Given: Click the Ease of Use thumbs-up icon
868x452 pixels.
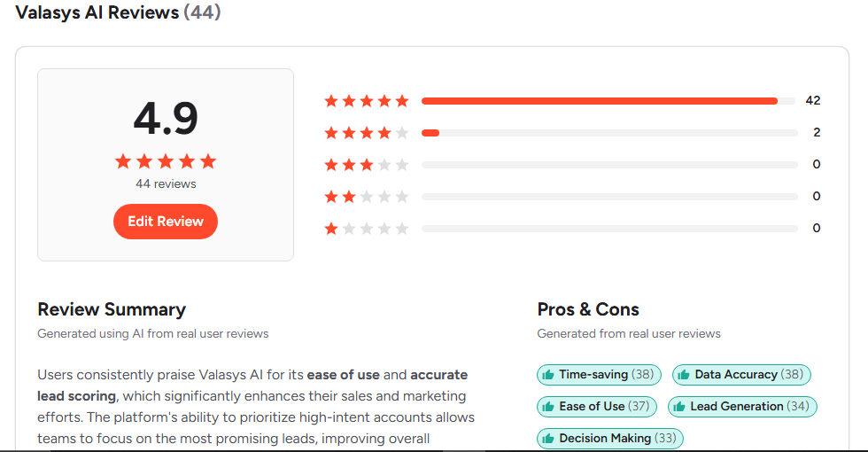Looking at the screenshot, I should (x=548, y=407).
